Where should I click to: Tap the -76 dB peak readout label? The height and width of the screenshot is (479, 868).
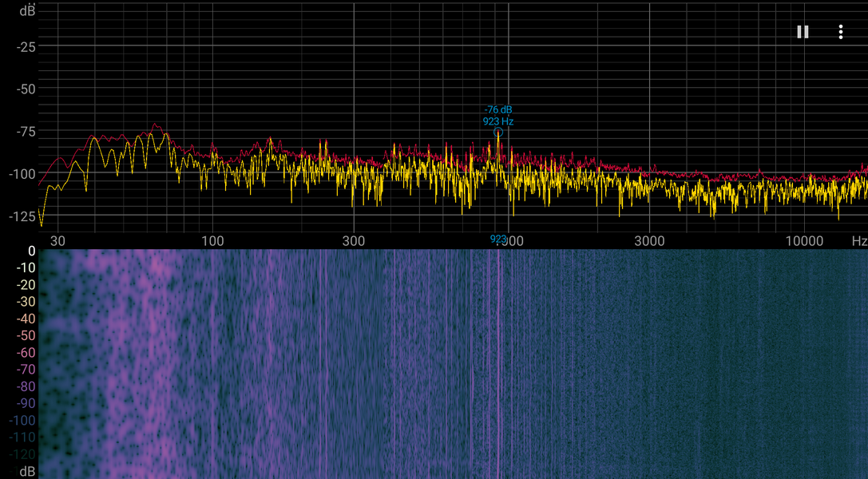(x=498, y=110)
